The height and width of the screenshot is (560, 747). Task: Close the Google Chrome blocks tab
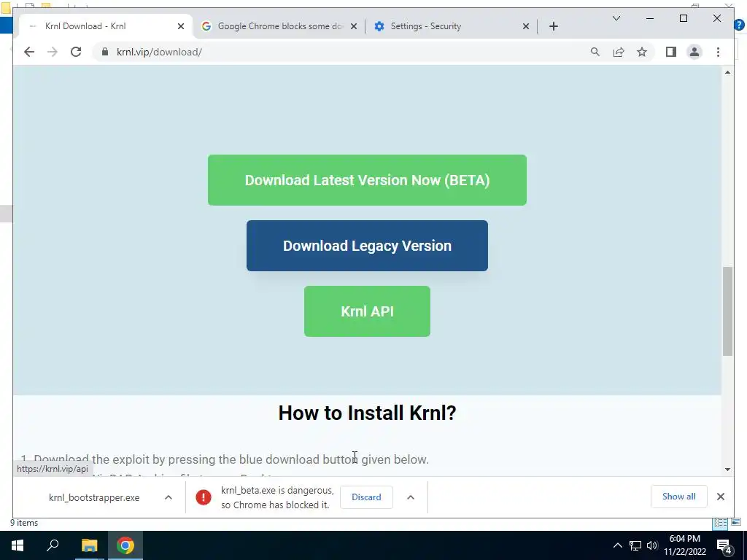[x=354, y=26]
